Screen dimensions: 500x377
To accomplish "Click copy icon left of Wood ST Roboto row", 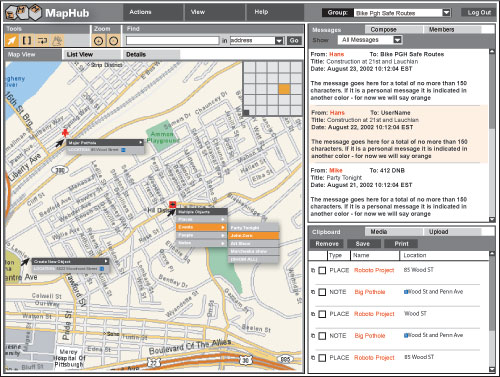I will [x=313, y=314].
